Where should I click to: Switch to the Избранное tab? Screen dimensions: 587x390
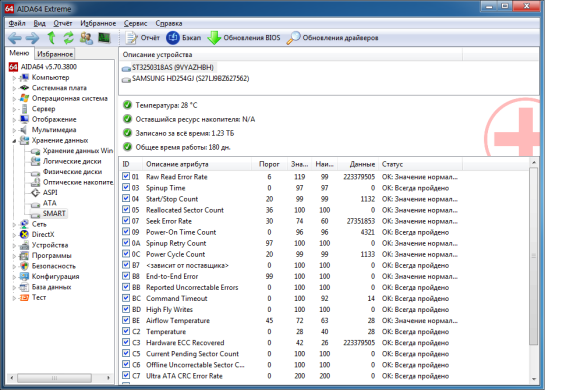pos(55,54)
